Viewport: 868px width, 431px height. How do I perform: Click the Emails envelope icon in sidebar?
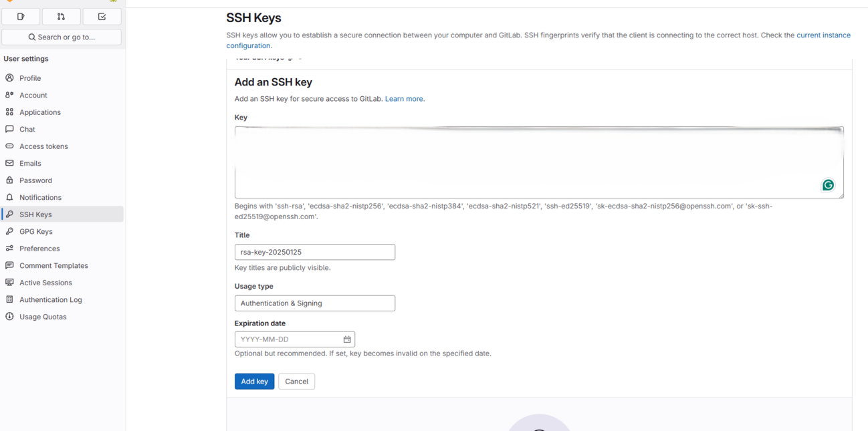[9, 163]
